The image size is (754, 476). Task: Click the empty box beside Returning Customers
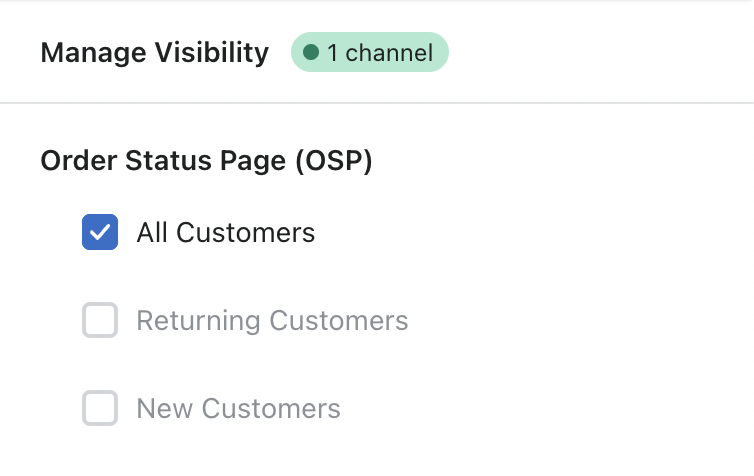(x=100, y=321)
